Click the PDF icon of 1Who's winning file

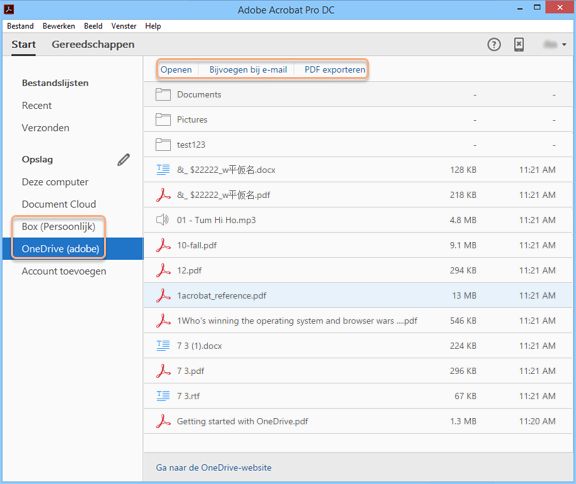point(163,321)
